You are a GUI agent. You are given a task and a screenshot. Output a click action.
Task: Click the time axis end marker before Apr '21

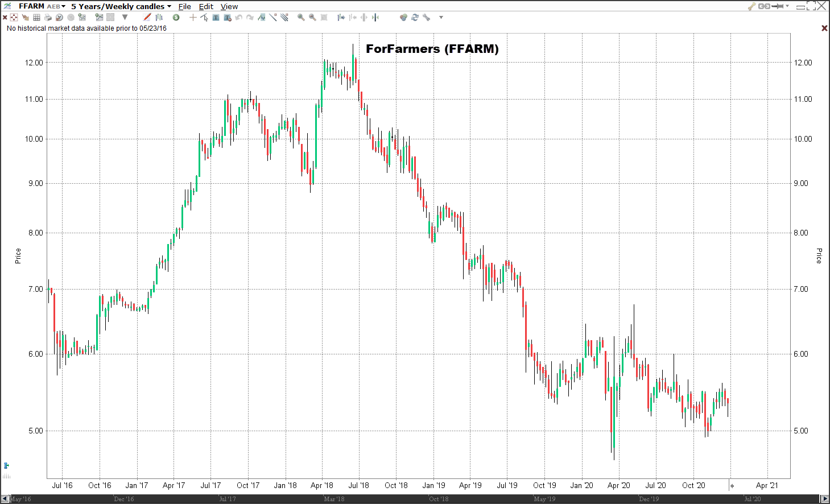coord(732,486)
